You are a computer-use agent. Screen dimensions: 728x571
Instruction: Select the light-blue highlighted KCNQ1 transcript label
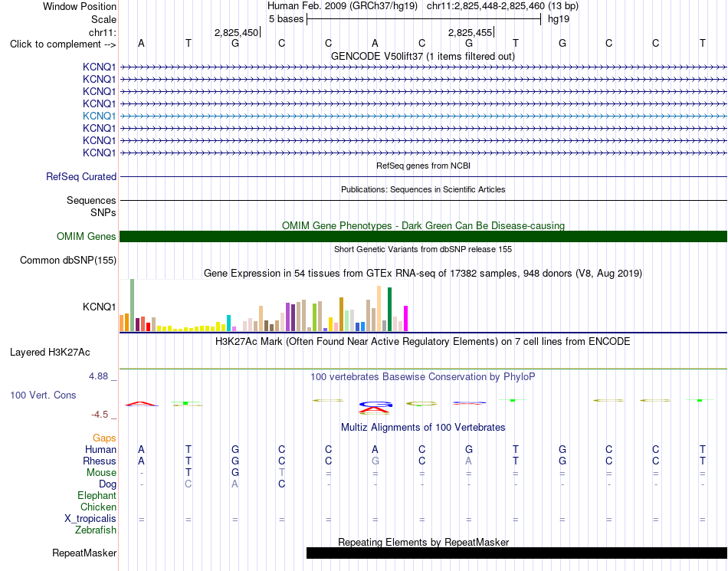click(100, 116)
